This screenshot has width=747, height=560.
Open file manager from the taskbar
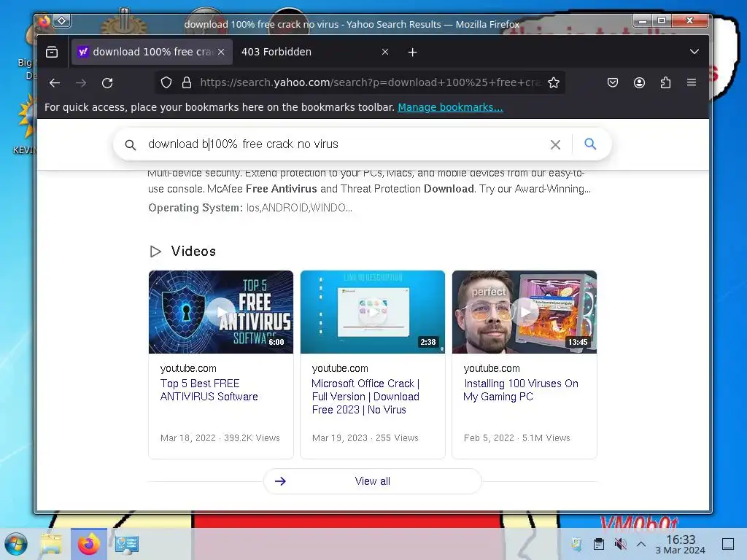point(52,544)
